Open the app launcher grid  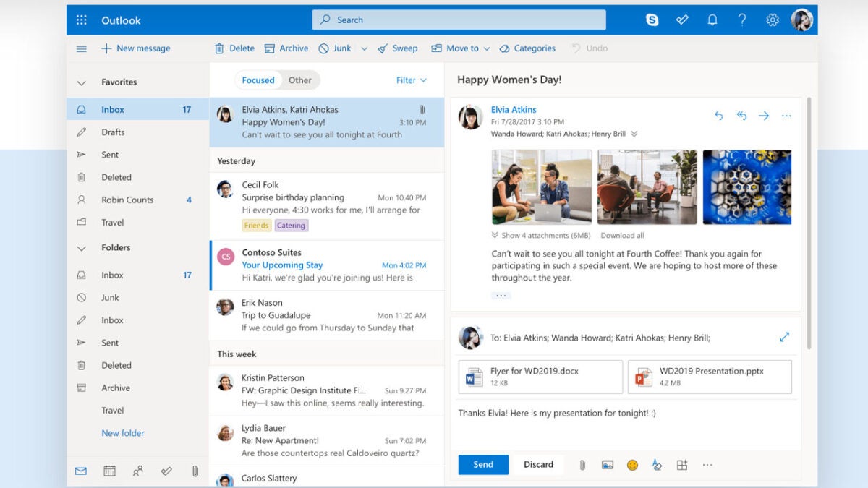pyautogui.click(x=80, y=20)
